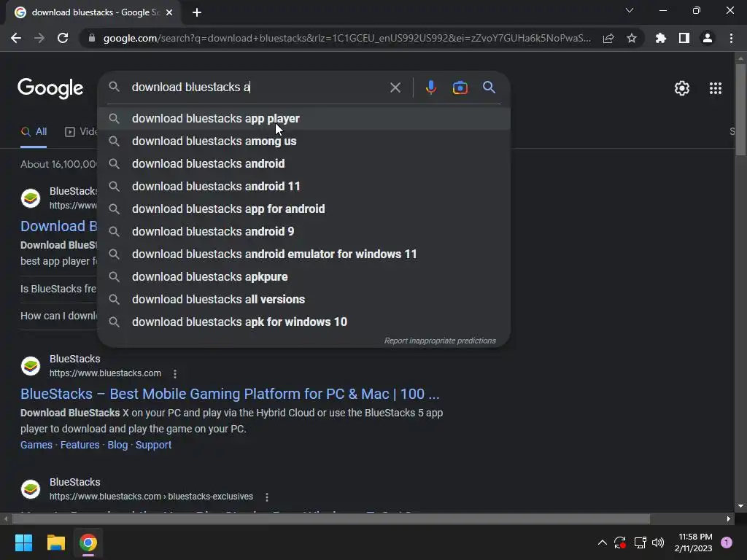Viewport: 747px width, 560px height.
Task: Click the bluestacks.com URL text
Action: tap(105, 374)
